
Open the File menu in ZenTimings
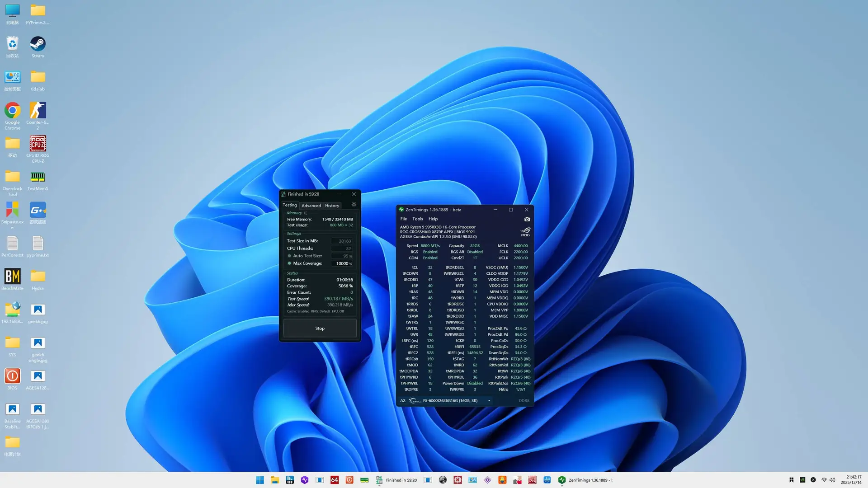pos(403,219)
